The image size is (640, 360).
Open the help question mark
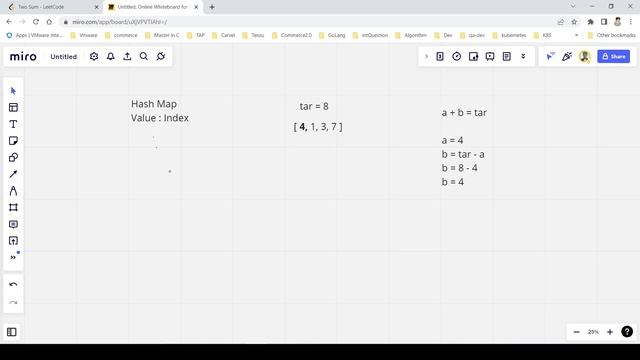[627, 331]
